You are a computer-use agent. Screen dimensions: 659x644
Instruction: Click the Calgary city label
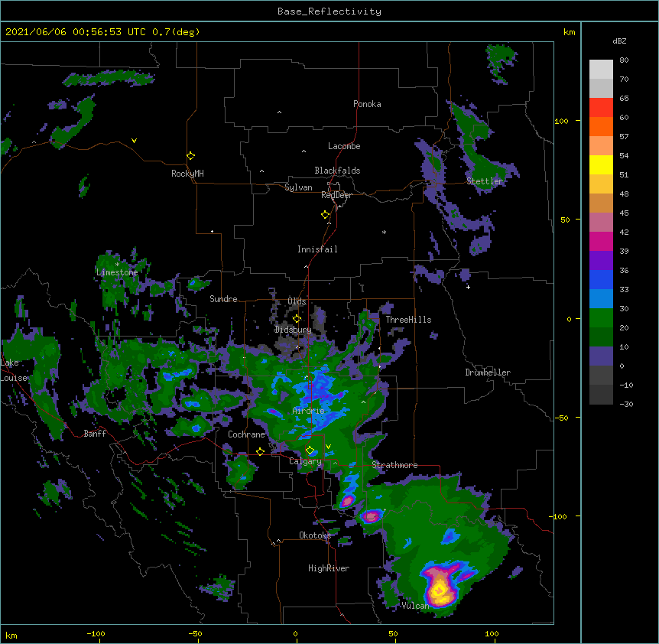click(305, 461)
